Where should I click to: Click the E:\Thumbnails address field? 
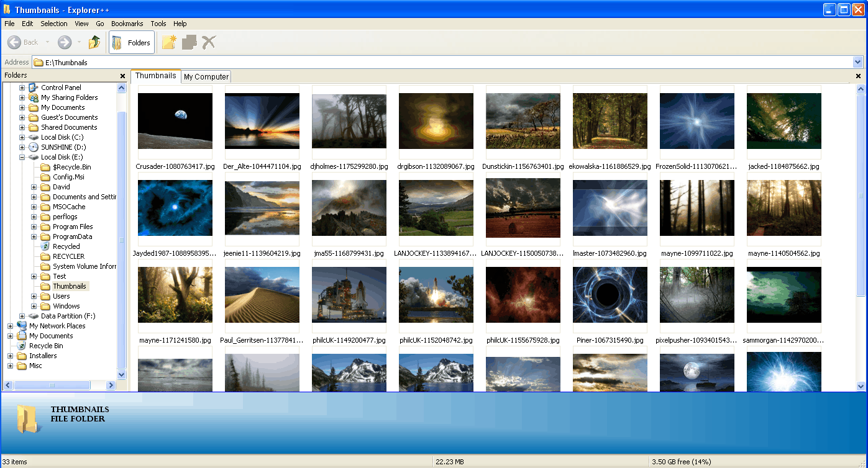click(x=442, y=62)
